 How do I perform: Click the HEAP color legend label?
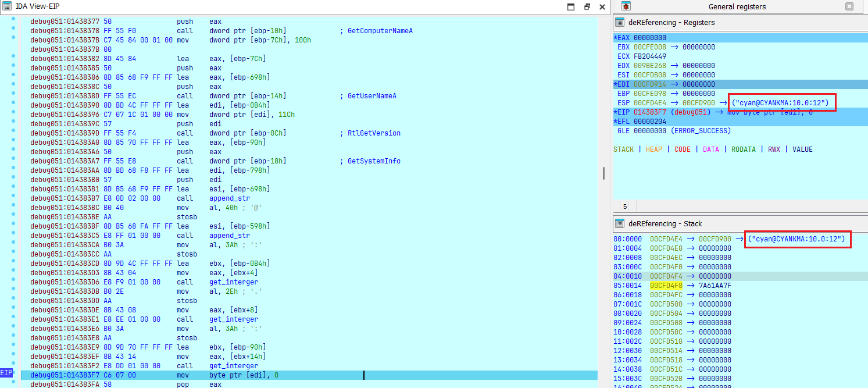pyautogui.click(x=653, y=149)
